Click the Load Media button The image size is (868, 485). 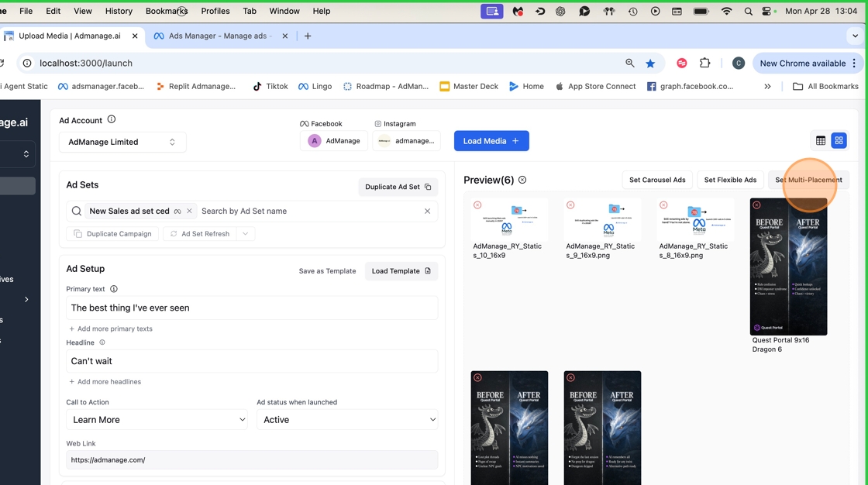(491, 141)
